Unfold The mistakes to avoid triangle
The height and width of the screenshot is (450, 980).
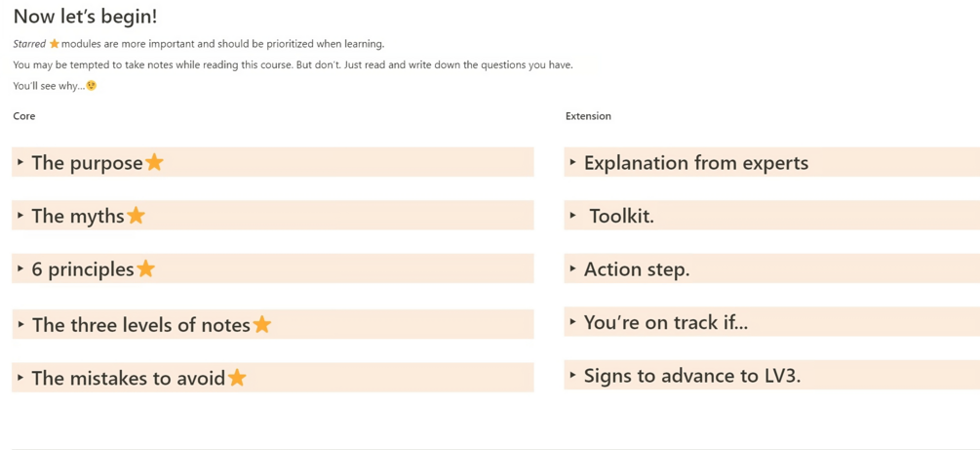pos(20,378)
